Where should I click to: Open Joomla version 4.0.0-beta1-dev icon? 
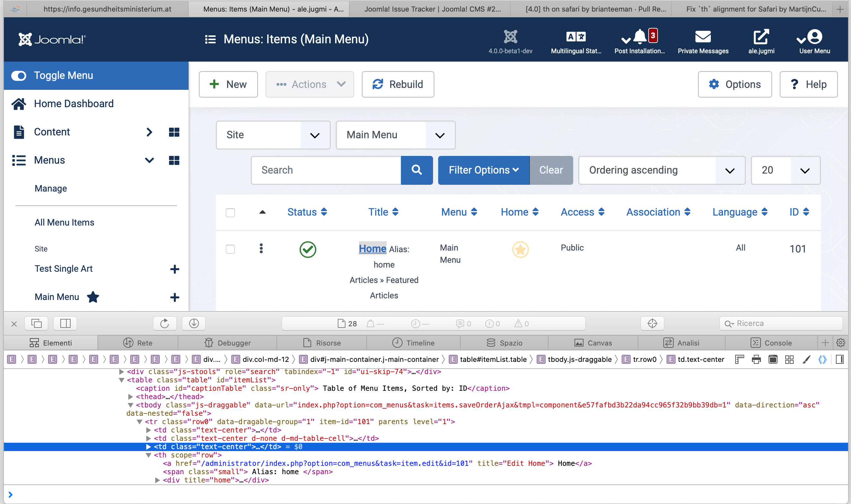pyautogui.click(x=510, y=37)
